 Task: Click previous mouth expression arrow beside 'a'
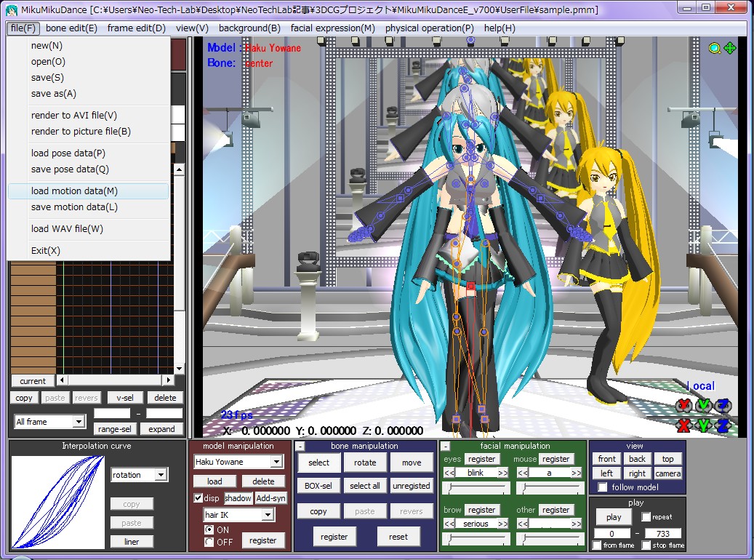pyautogui.click(x=523, y=473)
